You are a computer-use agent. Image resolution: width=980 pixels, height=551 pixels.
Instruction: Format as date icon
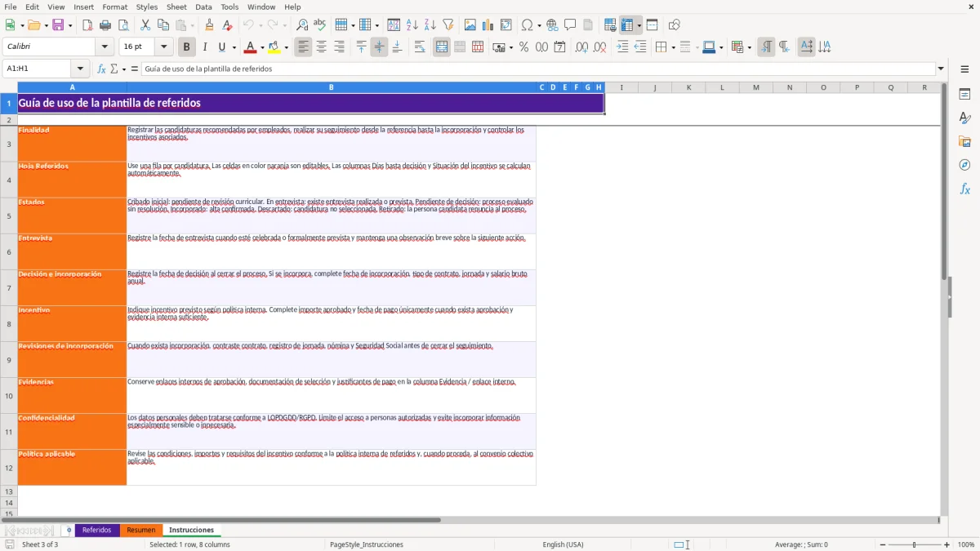[559, 47]
